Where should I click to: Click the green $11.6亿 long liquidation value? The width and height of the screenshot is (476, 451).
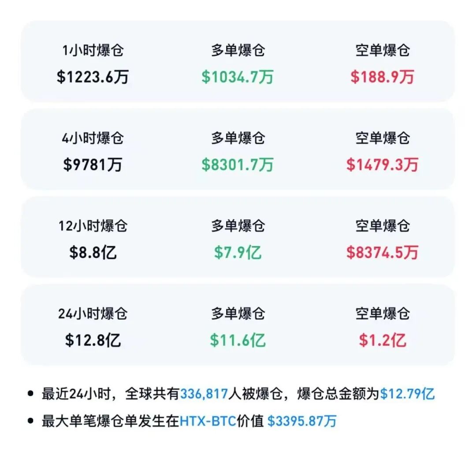point(238,340)
